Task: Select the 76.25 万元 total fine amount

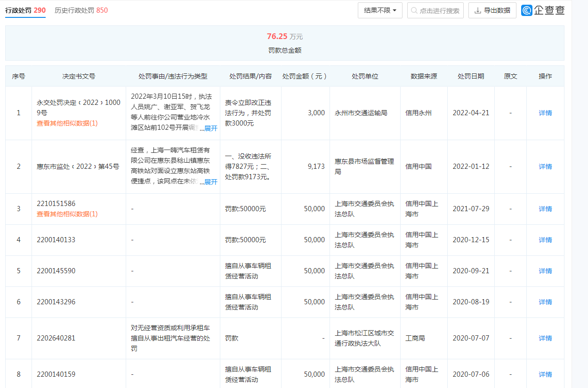Action: pyautogui.click(x=285, y=36)
